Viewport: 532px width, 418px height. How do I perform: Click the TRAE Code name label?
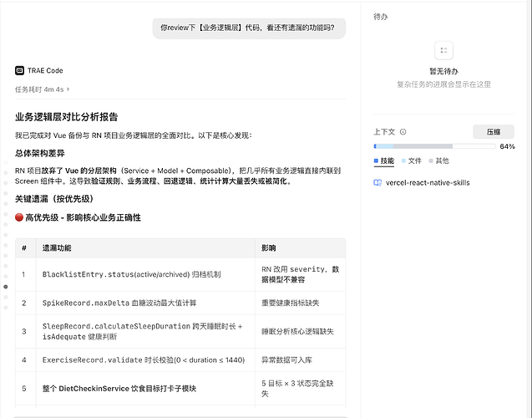click(45, 70)
